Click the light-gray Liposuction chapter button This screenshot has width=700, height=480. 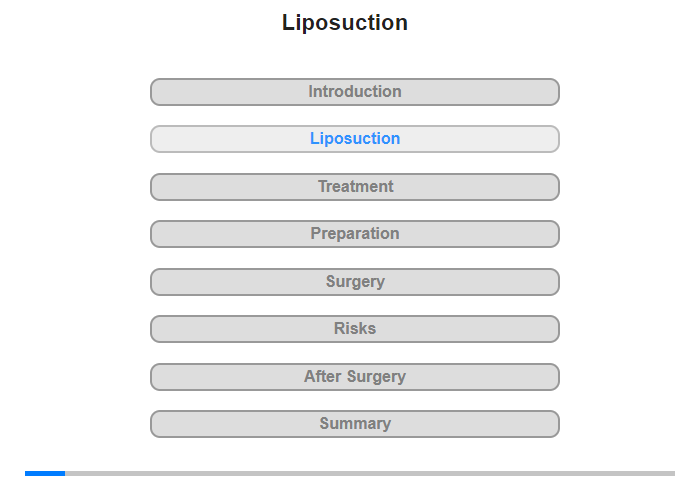click(x=354, y=139)
